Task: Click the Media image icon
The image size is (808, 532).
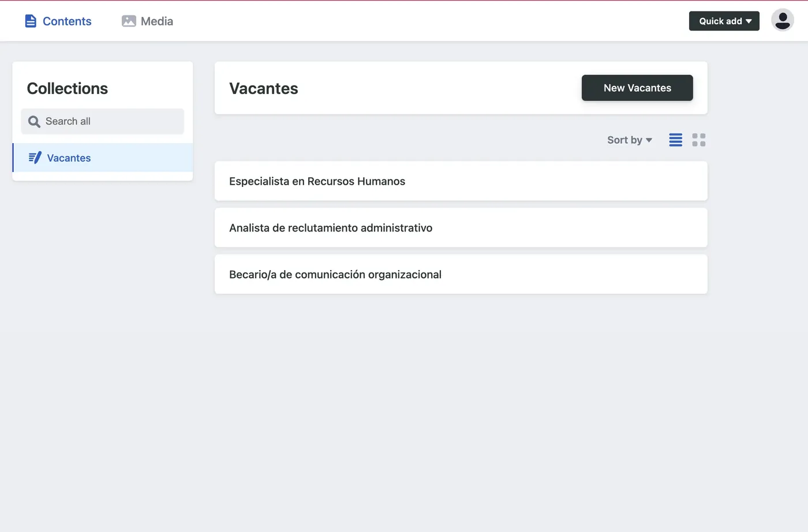Action: [x=128, y=21]
